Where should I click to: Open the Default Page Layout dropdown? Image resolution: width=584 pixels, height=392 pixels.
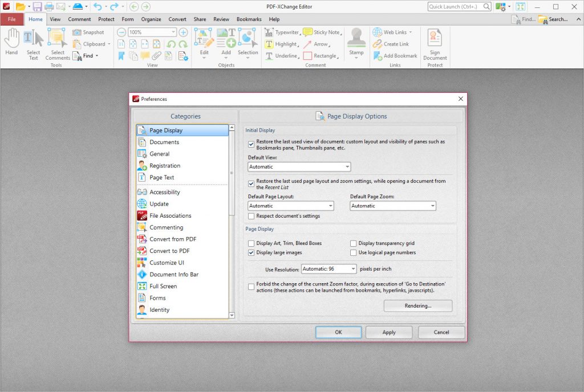[x=290, y=206]
